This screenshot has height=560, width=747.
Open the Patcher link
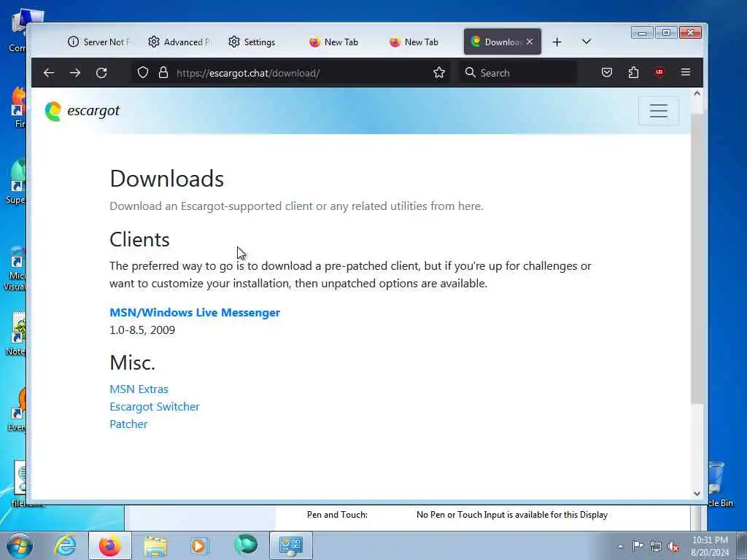click(128, 424)
